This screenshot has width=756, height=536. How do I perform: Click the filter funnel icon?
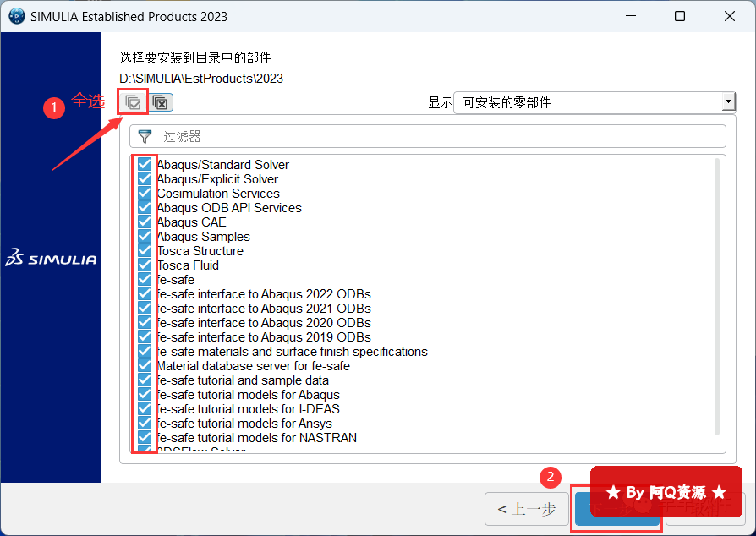[x=145, y=136]
